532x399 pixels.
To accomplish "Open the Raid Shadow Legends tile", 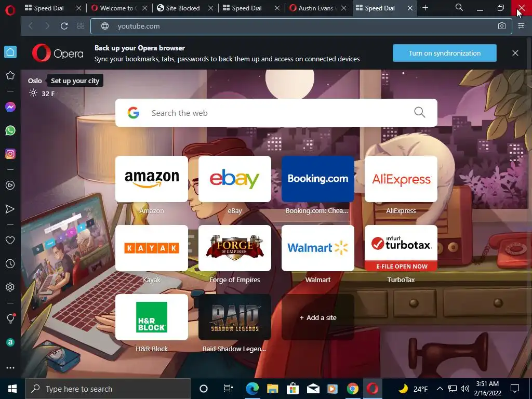I will (235, 317).
